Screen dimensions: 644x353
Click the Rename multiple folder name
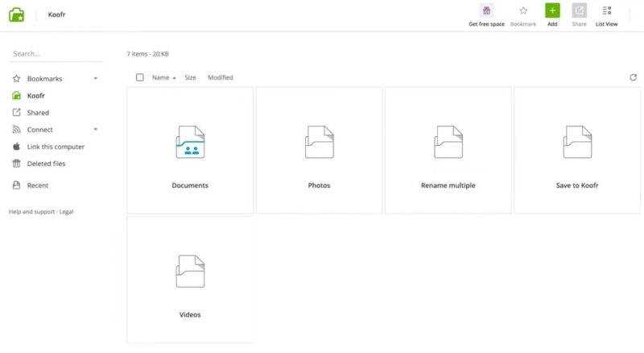tap(448, 185)
